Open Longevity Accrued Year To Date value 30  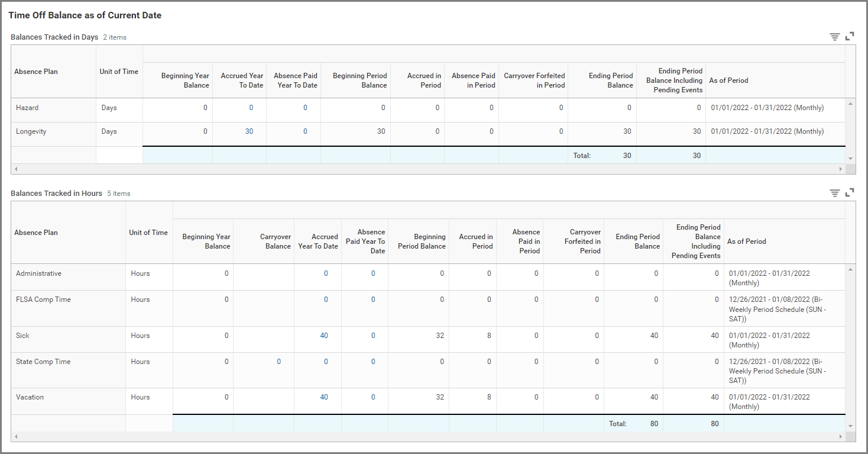pyautogui.click(x=249, y=131)
